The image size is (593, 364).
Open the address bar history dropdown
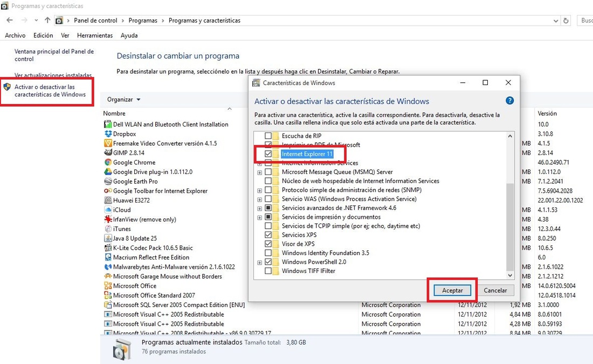click(x=556, y=21)
